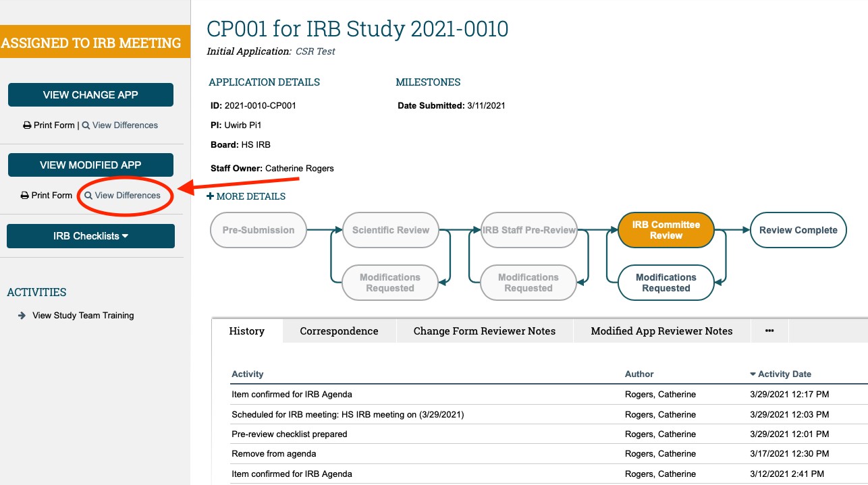Click the View Study Team Training link
Screen dimensions: 868x485
82,315
